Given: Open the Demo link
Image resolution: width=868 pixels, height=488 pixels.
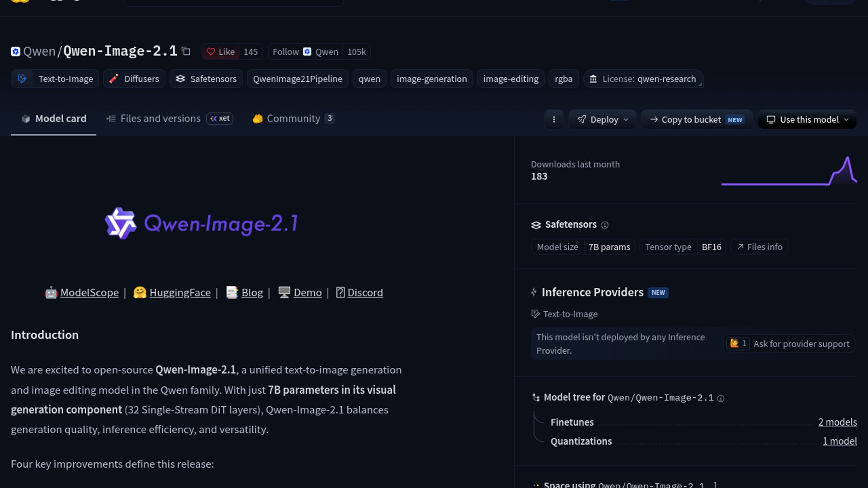Looking at the screenshot, I should point(307,293).
